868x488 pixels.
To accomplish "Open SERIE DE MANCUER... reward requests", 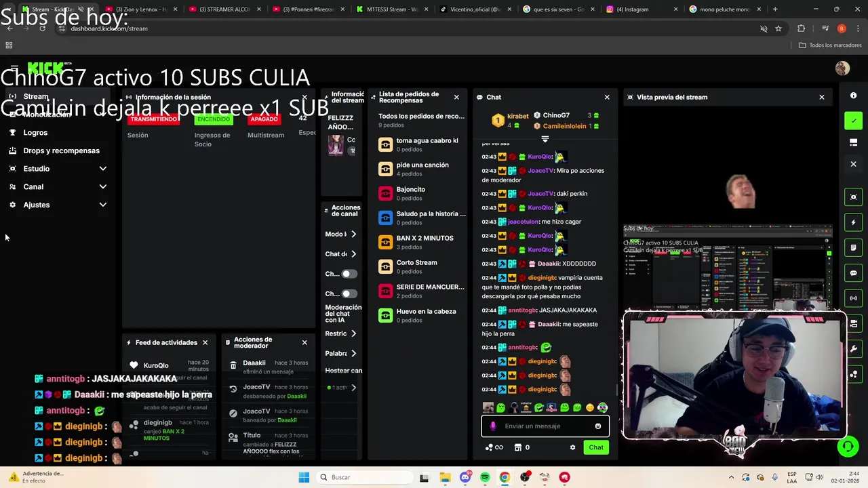I will pos(422,291).
